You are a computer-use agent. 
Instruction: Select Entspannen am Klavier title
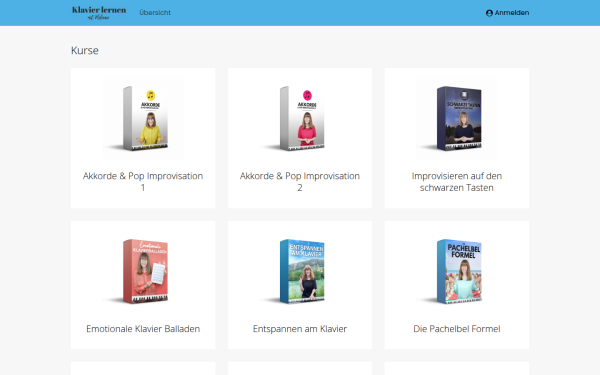point(300,329)
